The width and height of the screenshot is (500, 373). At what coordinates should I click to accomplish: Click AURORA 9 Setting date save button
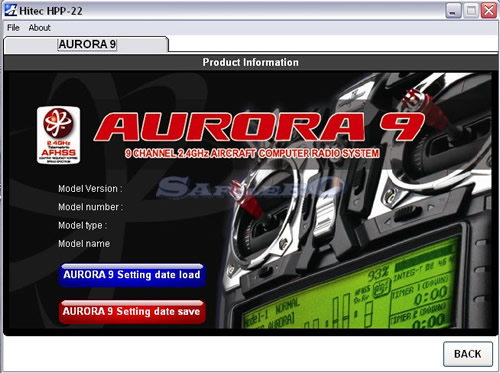tap(132, 312)
